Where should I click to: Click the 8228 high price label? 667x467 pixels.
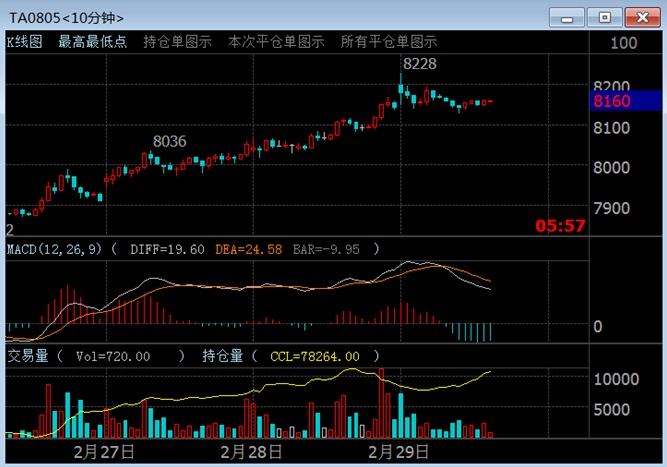[420, 64]
